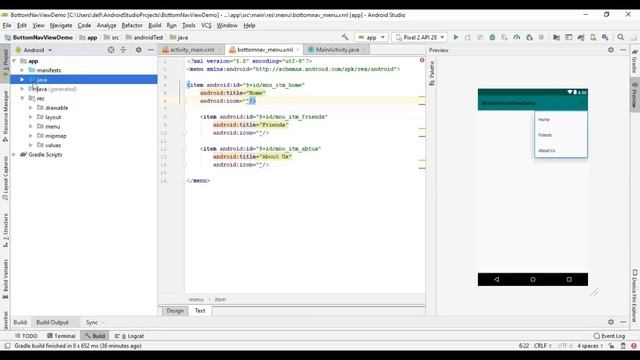Click the red error indicator in the editor gutter
This screenshot has height=360, width=640.
pos(422,60)
